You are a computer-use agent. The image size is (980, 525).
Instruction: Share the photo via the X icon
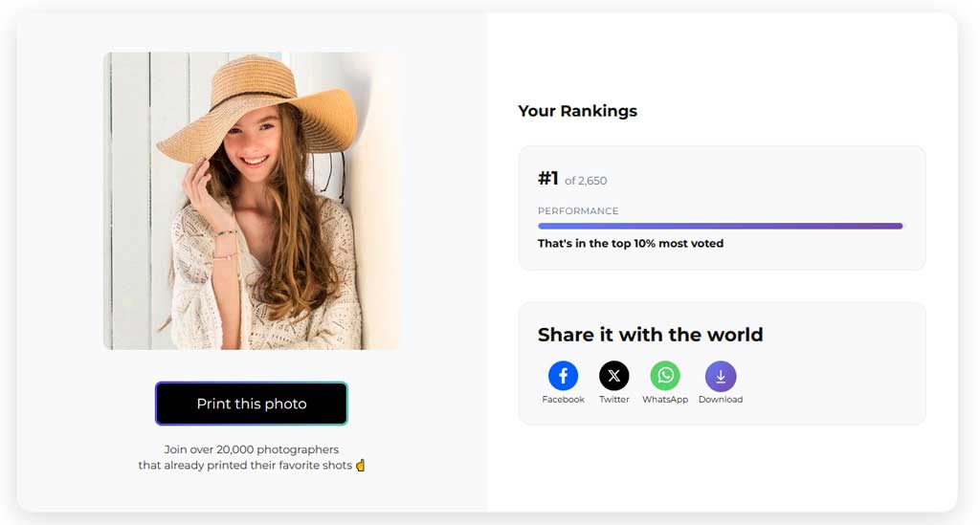click(614, 376)
